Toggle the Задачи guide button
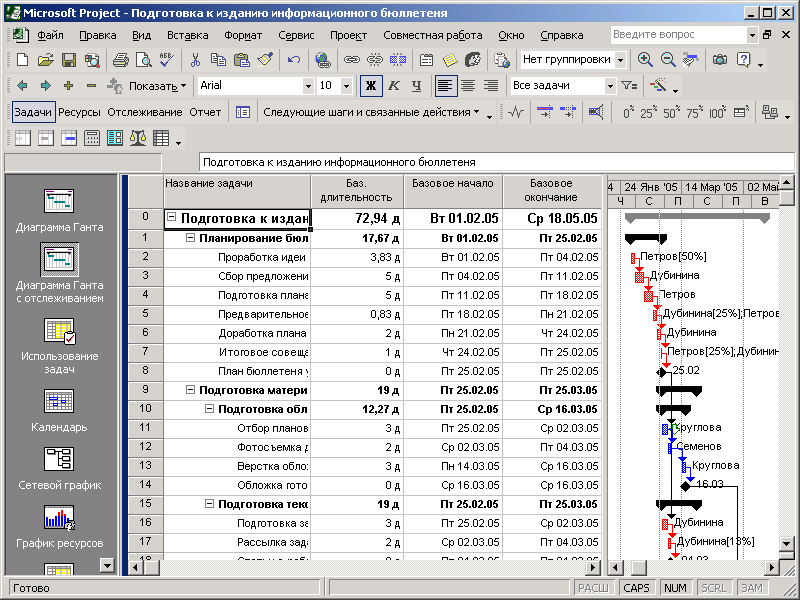Viewport: 800px width, 600px height. pos(33,112)
